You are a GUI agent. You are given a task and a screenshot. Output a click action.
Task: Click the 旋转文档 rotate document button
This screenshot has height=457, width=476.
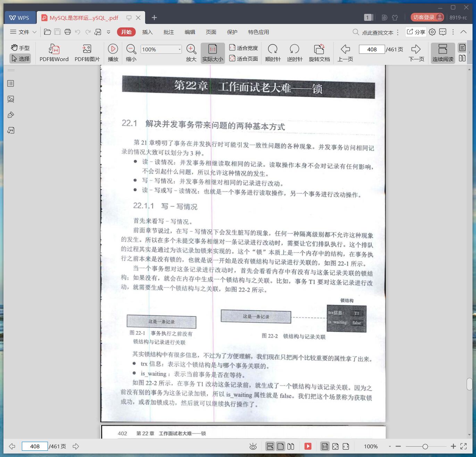click(319, 53)
